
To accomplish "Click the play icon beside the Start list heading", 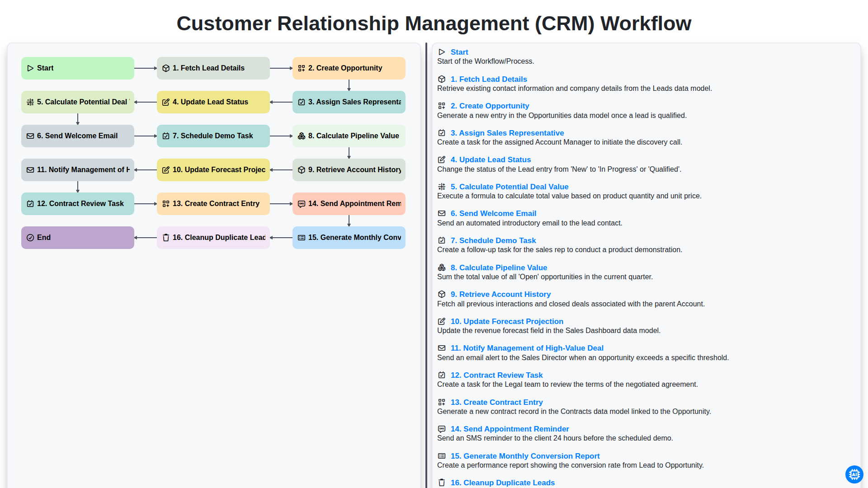I will coord(442,52).
